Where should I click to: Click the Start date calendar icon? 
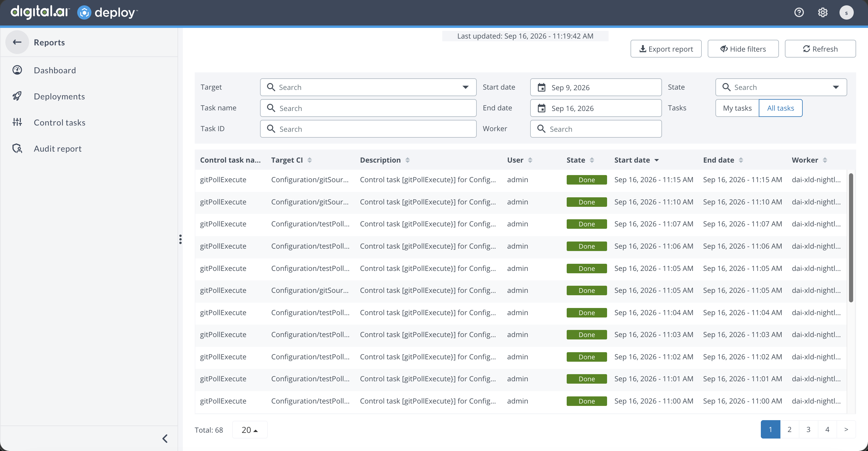click(541, 87)
